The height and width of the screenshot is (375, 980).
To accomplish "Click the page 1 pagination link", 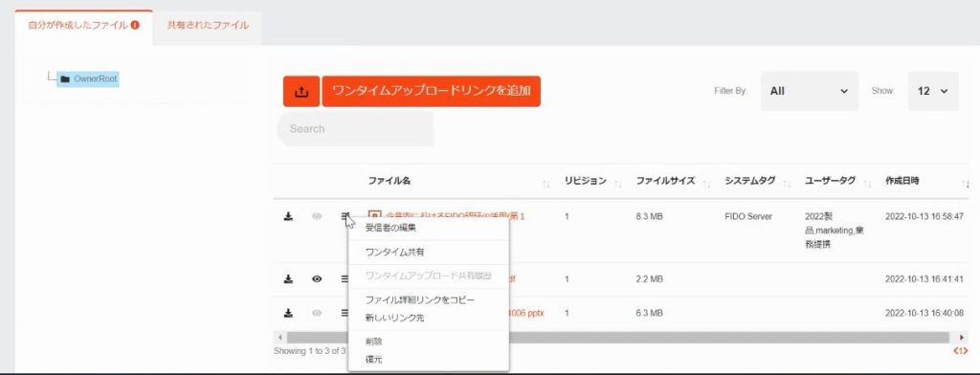I will pyautogui.click(x=961, y=351).
